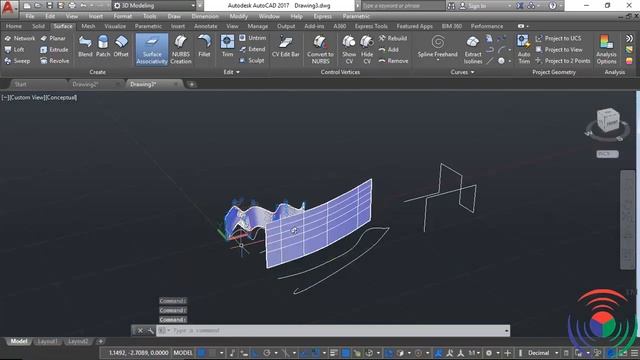This screenshot has width=640, height=360.
Task: Open the WCS coordinate system dropdown
Action: coord(607,154)
